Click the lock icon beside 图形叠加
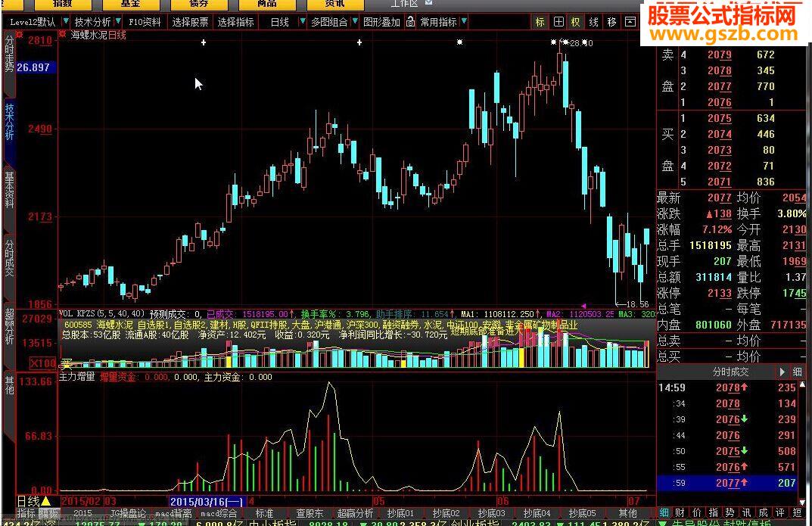Viewport: 812px width, 526px height. 410,22
